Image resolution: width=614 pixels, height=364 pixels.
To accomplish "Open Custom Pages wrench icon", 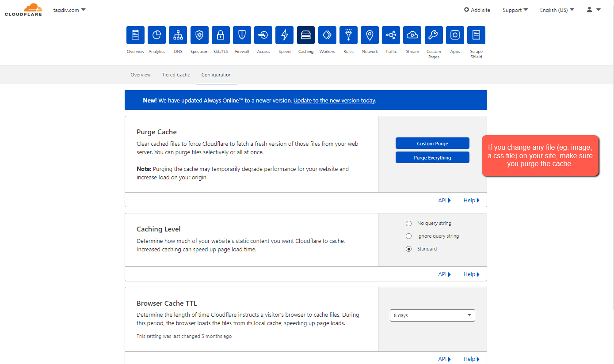I will pos(434,35).
